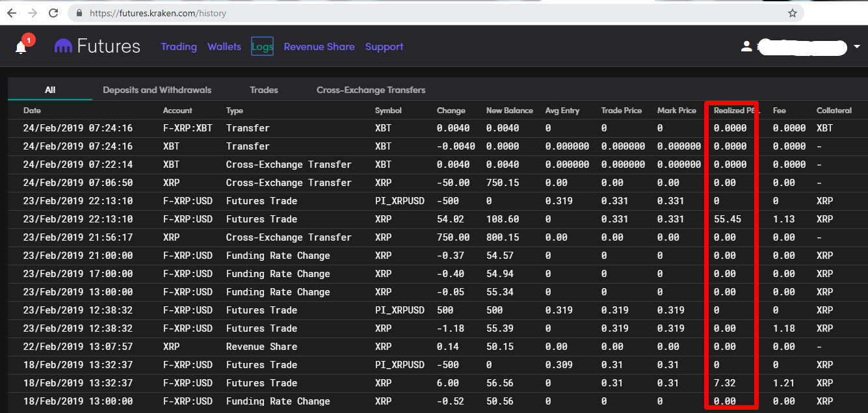The width and height of the screenshot is (868, 413).
Task: Open the Trading menu
Action: pos(179,47)
